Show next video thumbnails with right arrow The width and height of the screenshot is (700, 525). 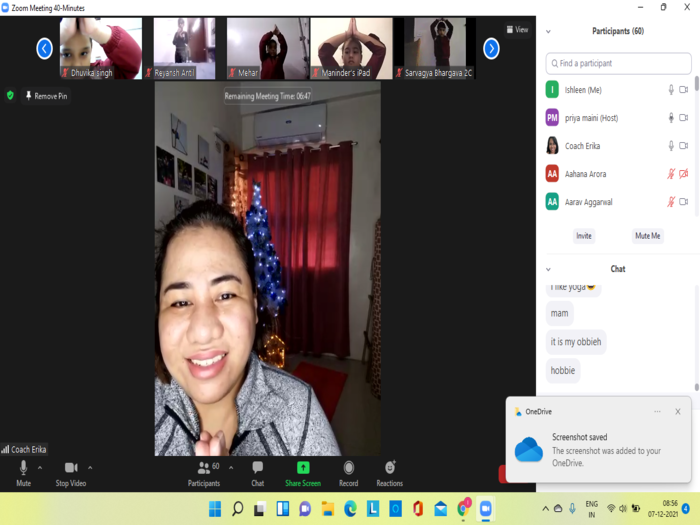point(491,49)
